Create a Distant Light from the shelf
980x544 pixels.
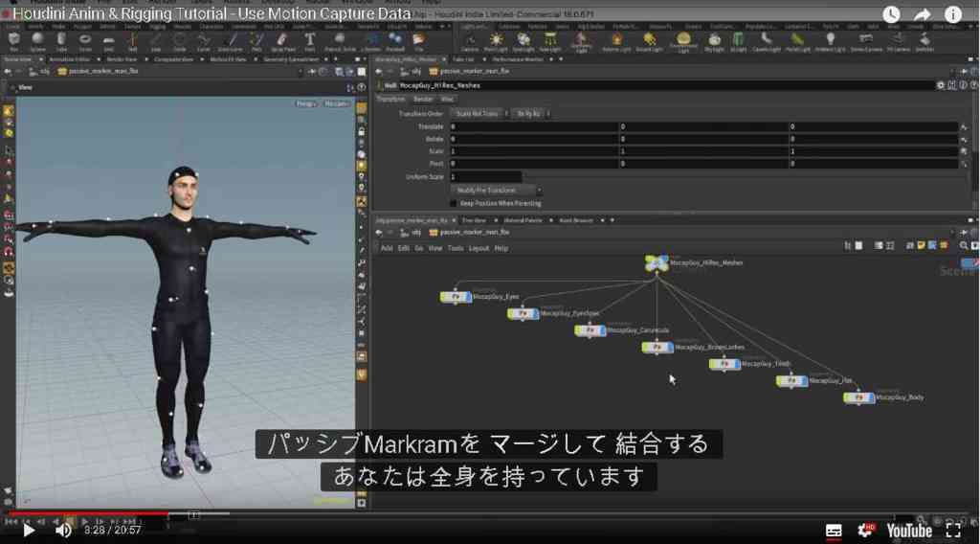[650, 42]
